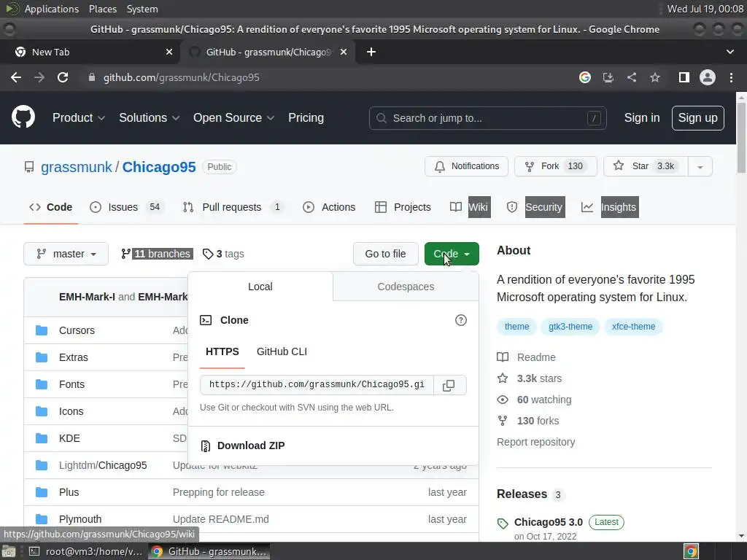Open the tab search chevron in Chrome

tap(729, 52)
